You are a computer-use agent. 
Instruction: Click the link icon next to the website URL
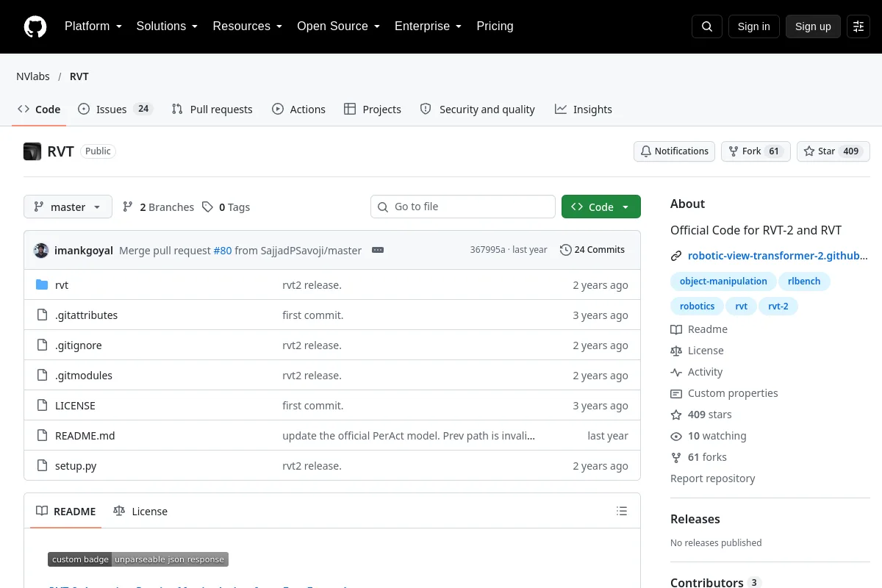pos(676,257)
